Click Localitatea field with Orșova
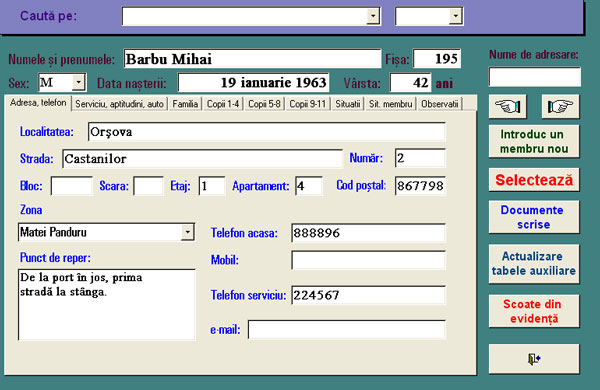The height and width of the screenshot is (390, 600). [267, 132]
